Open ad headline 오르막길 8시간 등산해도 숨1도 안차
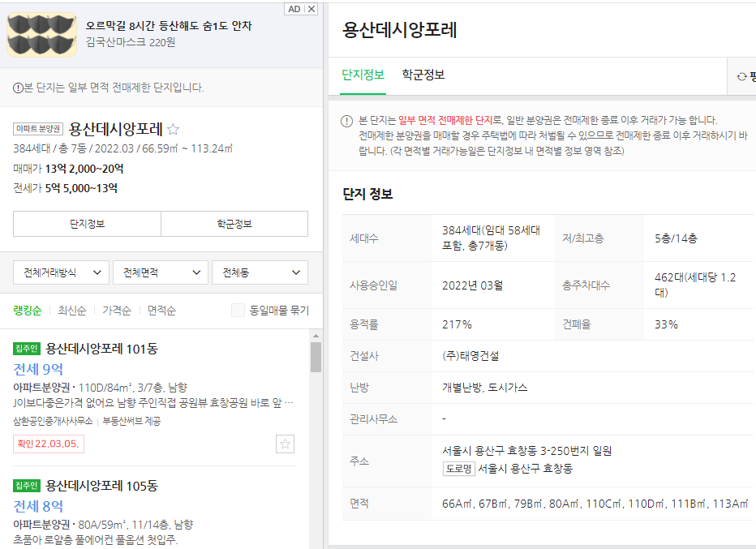The image size is (756, 549). [169, 26]
